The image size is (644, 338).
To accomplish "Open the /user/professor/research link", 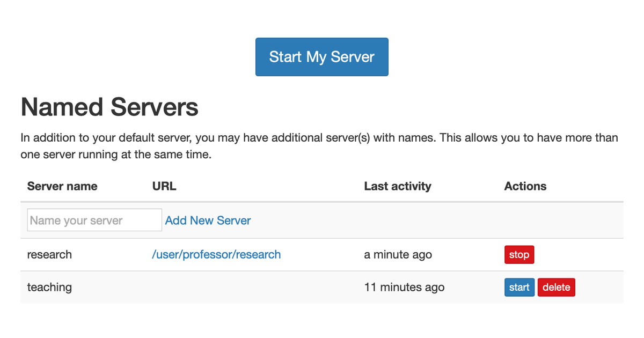I will click(x=216, y=254).
